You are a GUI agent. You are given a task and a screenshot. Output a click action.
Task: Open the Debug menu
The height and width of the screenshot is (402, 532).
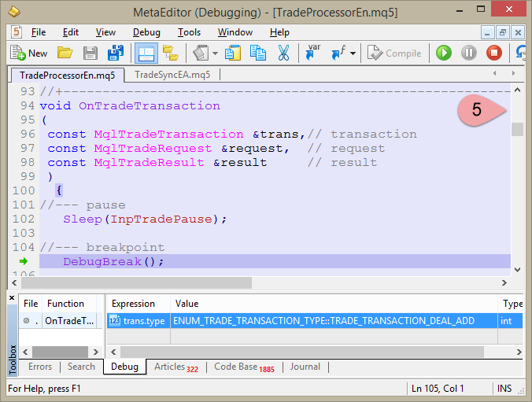tap(146, 32)
